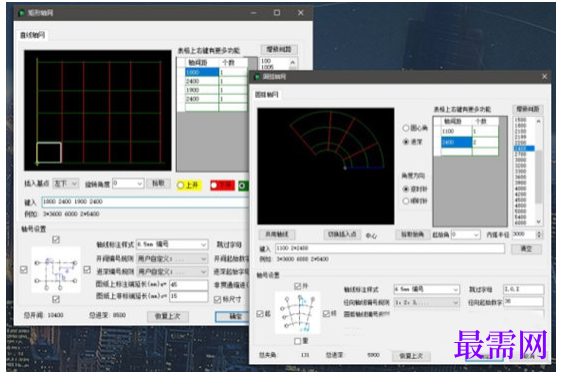The height and width of the screenshot is (376, 566).
Task: Click the rectangular grid preview thumbnail
Action: 97,110
